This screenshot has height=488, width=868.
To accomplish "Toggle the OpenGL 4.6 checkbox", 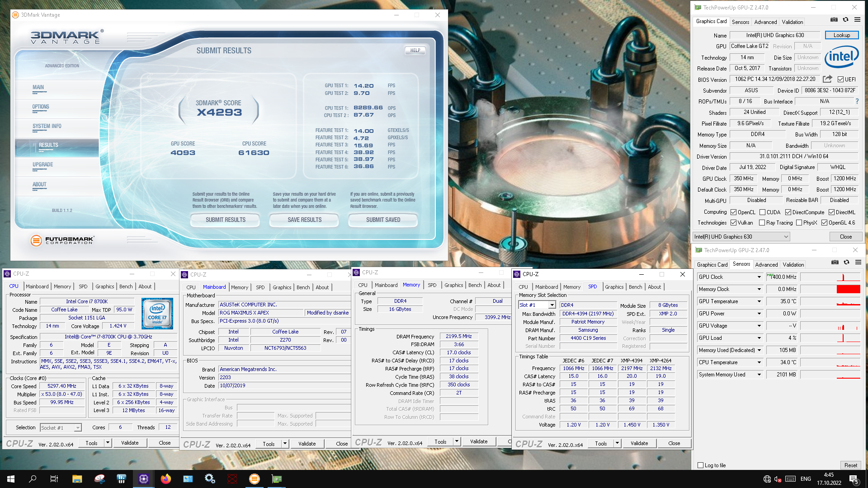I will (x=825, y=223).
